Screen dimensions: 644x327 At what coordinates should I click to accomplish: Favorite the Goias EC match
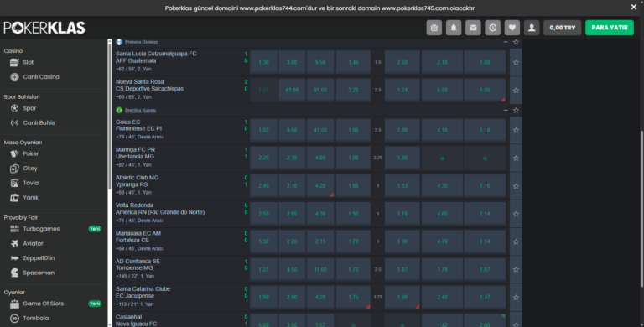(516, 130)
